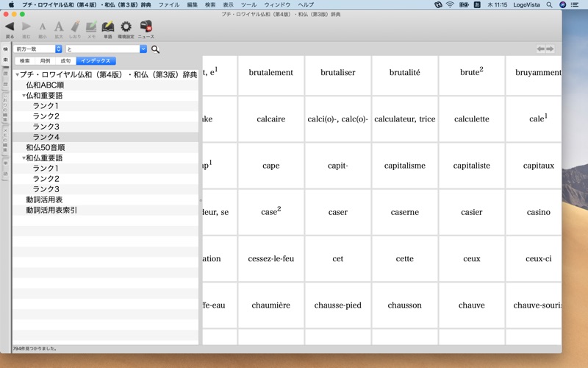
Task: Switch to the 用例 tab
Action: [45, 61]
